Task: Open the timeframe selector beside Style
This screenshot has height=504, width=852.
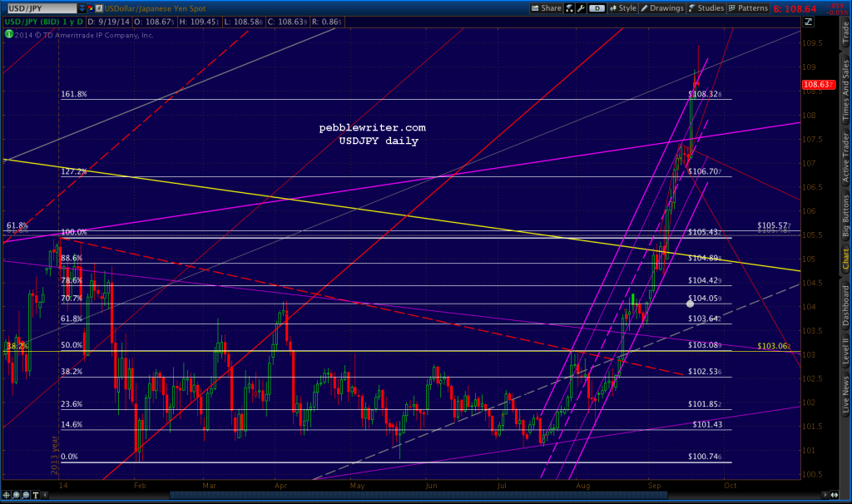Action: pos(567,7)
